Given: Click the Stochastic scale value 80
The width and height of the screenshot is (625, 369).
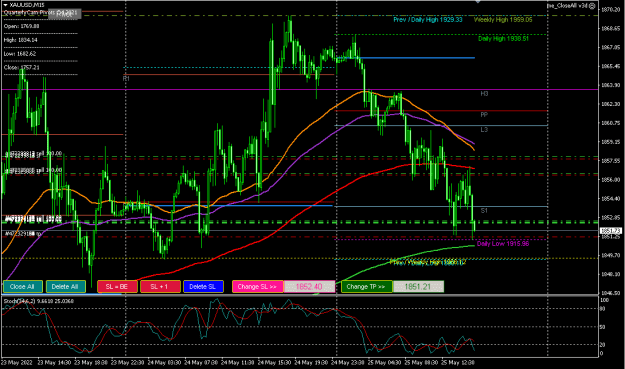Looking at the screenshot, I should pos(603,309).
